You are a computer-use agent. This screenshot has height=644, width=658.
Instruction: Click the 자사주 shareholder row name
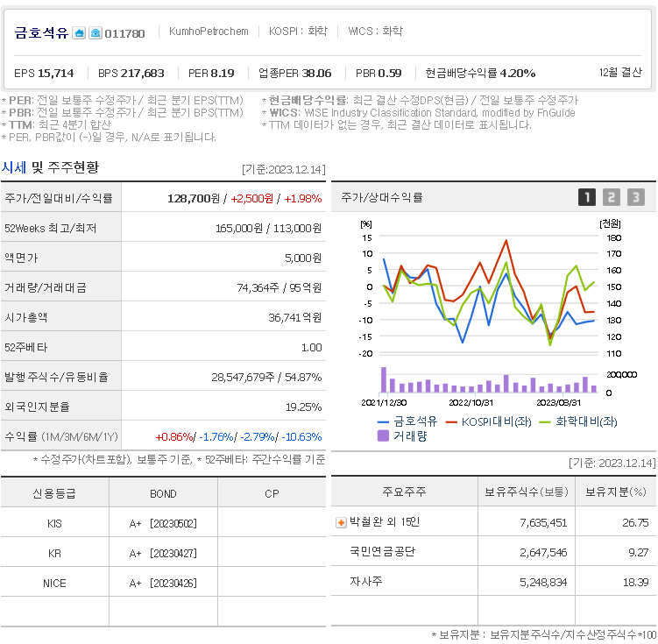pos(366,581)
